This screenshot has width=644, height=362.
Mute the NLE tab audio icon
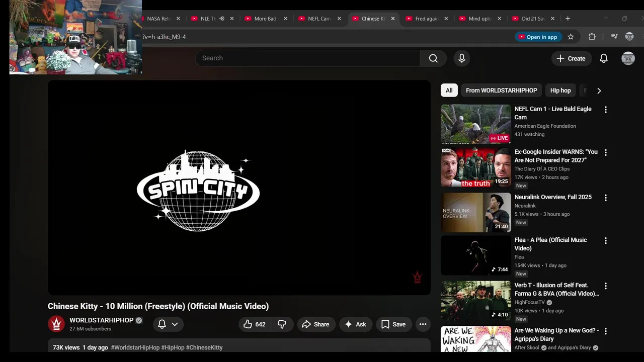(x=222, y=19)
